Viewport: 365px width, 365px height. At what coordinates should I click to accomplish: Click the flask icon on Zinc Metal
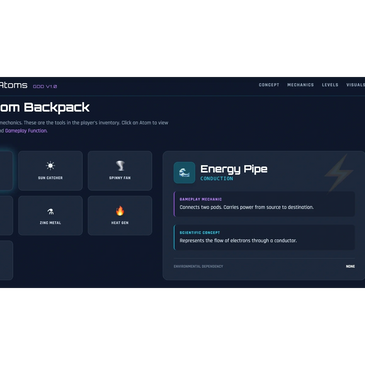click(x=50, y=211)
